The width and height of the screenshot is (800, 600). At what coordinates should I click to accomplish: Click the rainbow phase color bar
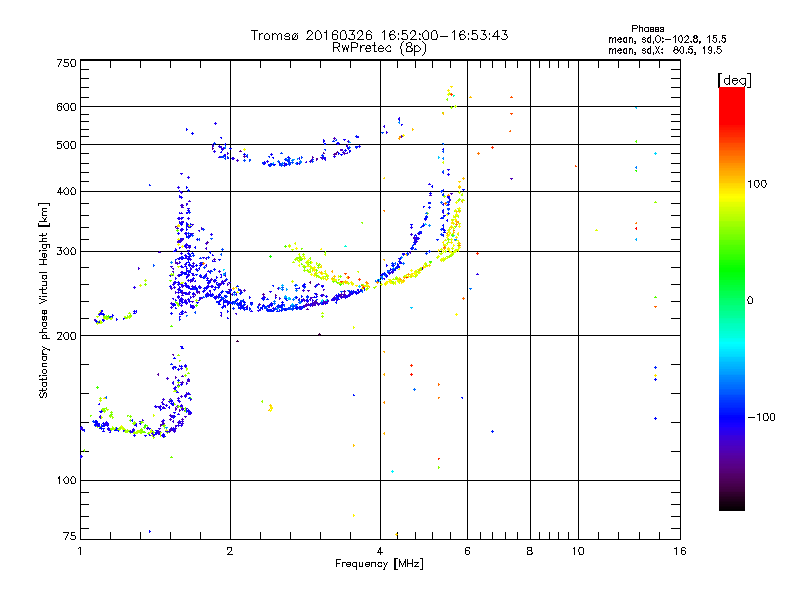point(732,298)
